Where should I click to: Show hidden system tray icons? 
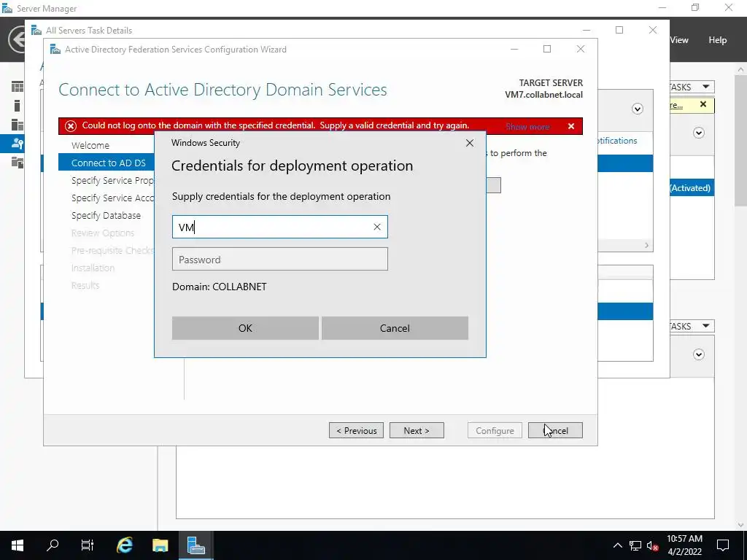pyautogui.click(x=617, y=545)
